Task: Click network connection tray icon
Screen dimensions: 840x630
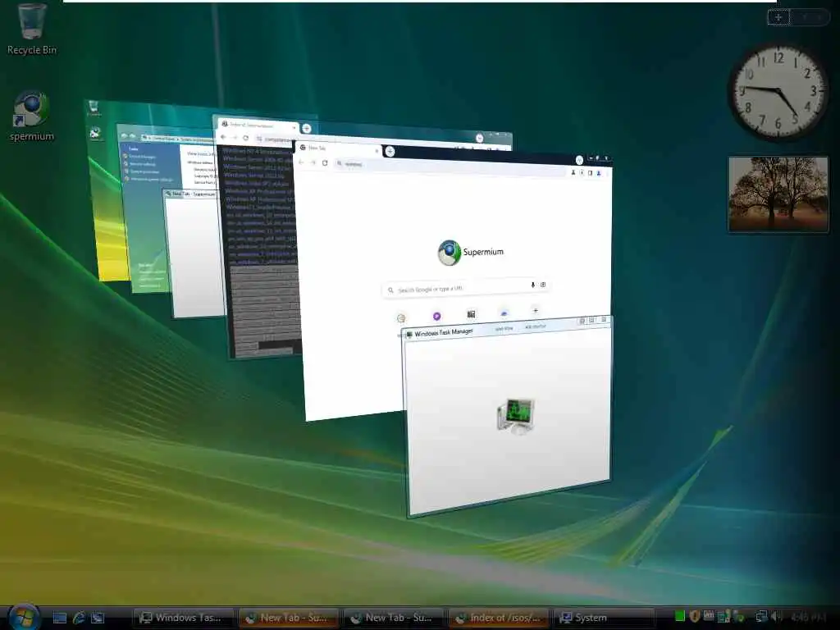Action: [x=761, y=617]
